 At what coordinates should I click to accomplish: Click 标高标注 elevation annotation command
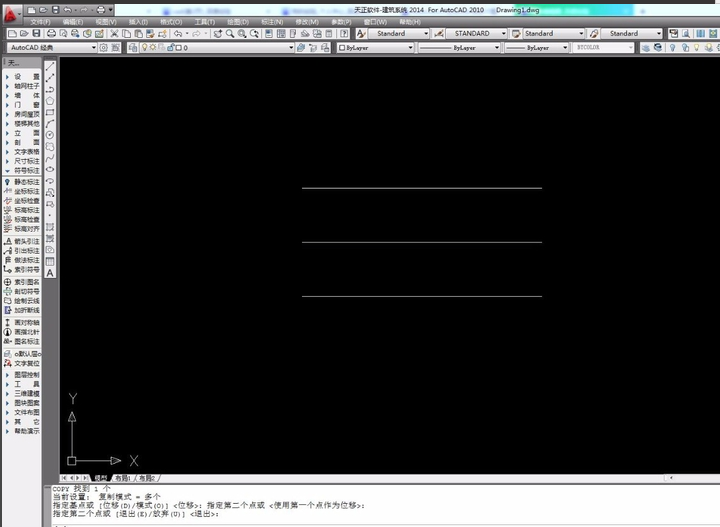point(22,210)
